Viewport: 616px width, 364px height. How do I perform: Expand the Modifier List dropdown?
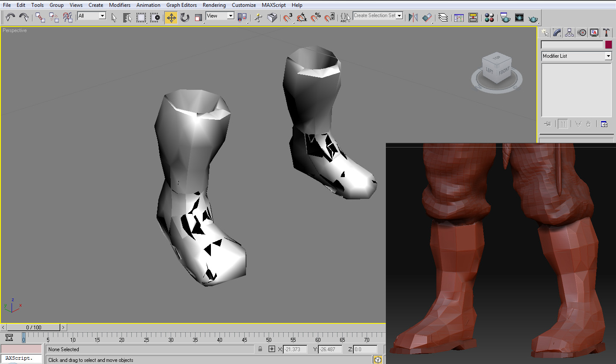608,56
